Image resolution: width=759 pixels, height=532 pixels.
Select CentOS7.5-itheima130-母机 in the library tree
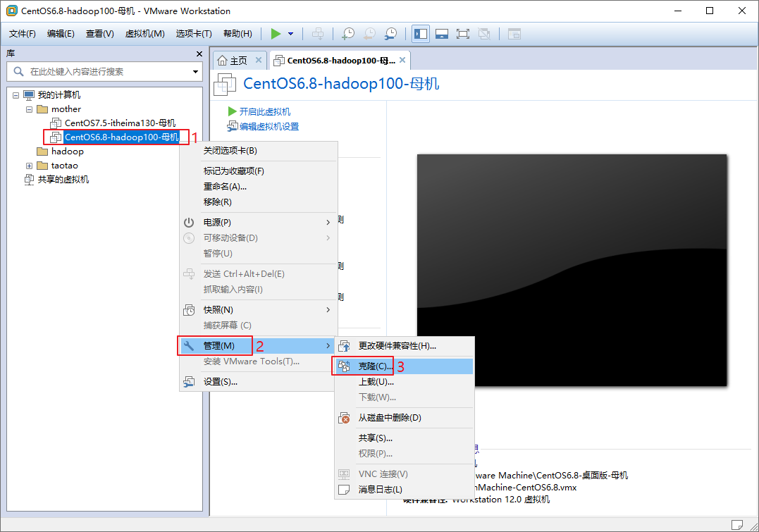[120, 123]
